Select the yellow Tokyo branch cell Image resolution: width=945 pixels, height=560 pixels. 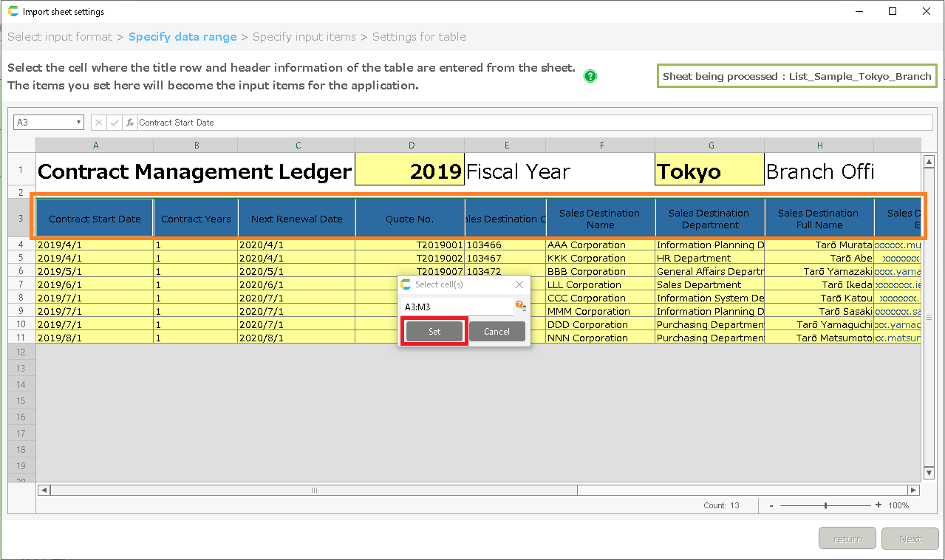(x=709, y=171)
